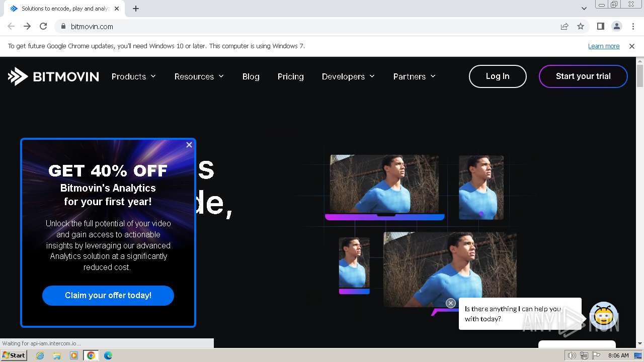The height and width of the screenshot is (362, 644).
Task: Open Windows Start menu
Action: pos(14,355)
